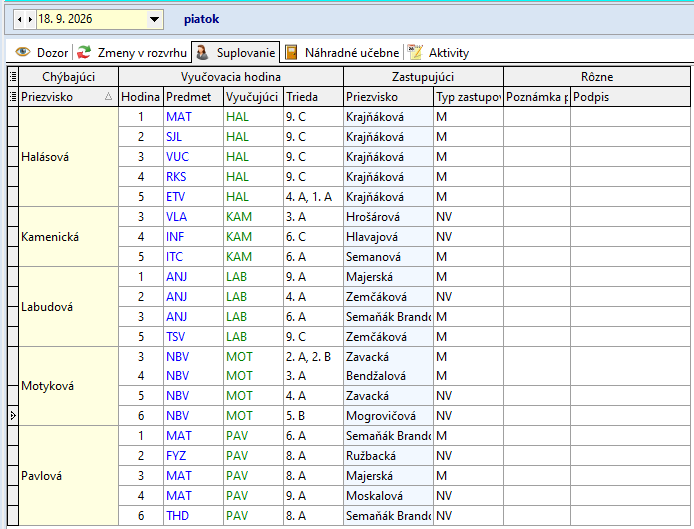Click the Dozor eye icon
This screenshot has width=694, height=529.
pos(23,52)
